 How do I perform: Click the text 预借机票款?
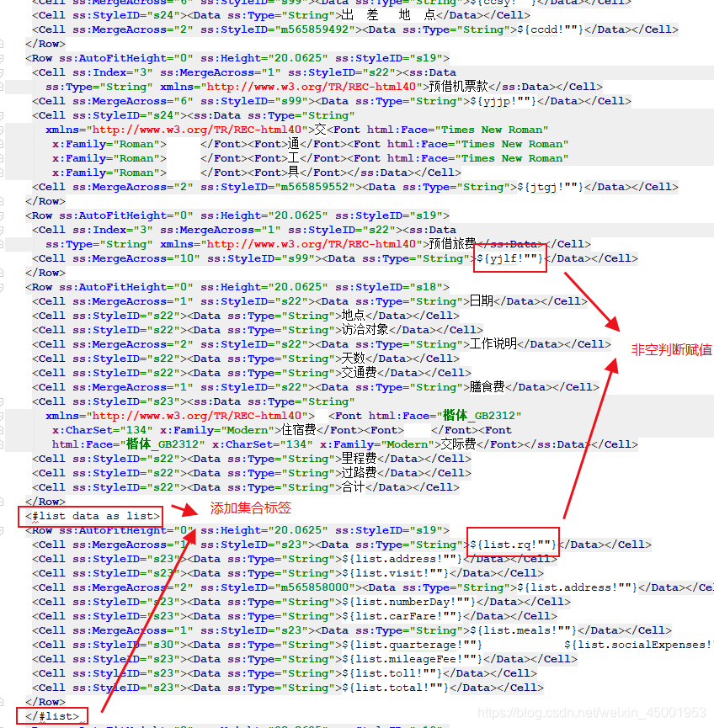click(x=458, y=87)
